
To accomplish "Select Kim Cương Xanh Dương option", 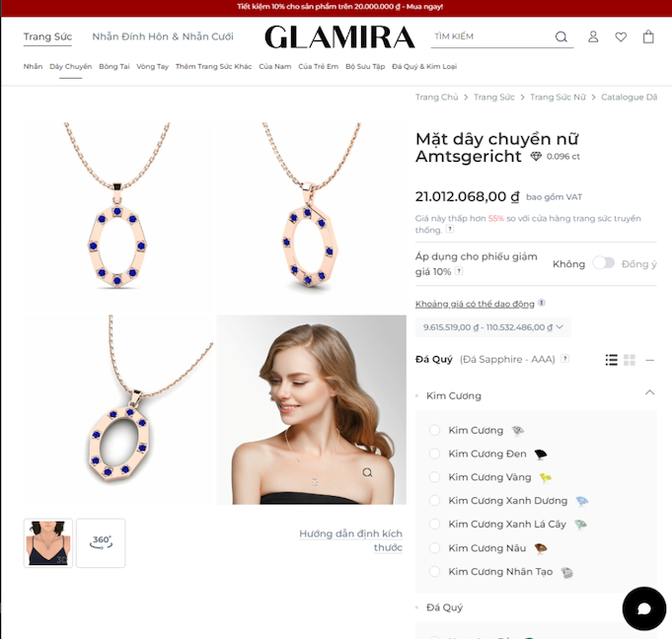I will (x=434, y=500).
